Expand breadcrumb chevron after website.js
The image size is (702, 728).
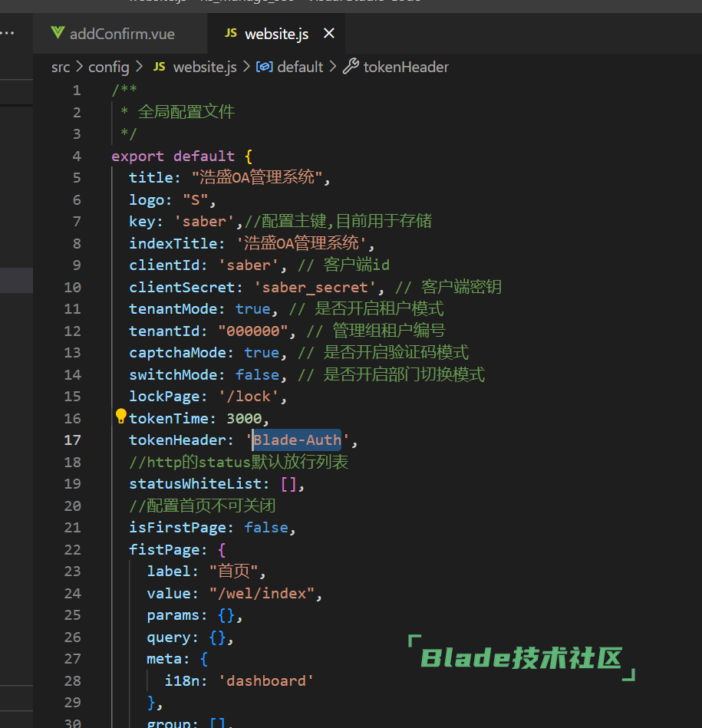[246, 67]
